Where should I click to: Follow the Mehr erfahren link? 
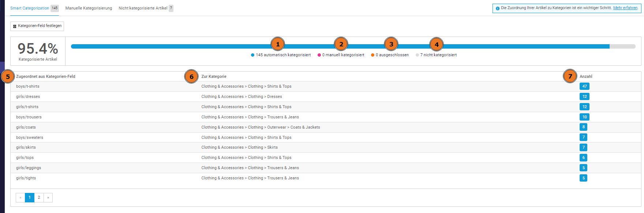coord(625,8)
